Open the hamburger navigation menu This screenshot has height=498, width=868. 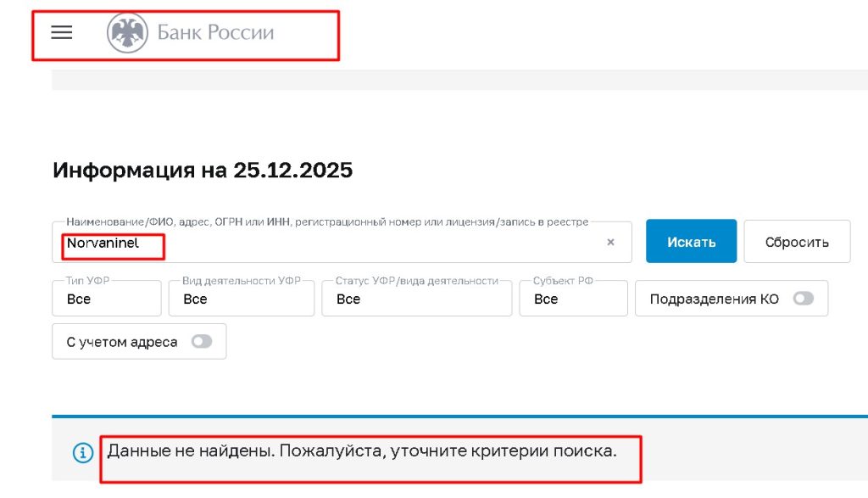(60, 33)
